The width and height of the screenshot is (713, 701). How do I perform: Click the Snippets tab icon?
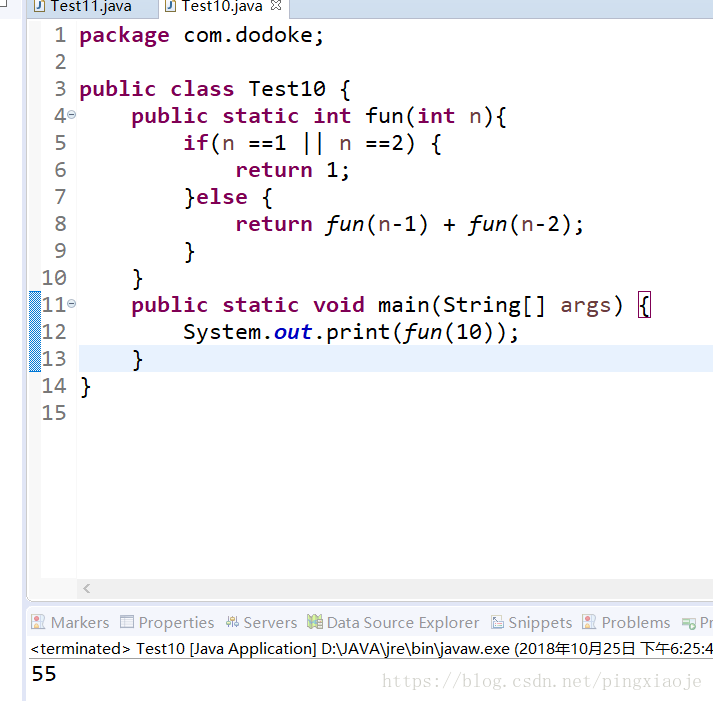497,622
